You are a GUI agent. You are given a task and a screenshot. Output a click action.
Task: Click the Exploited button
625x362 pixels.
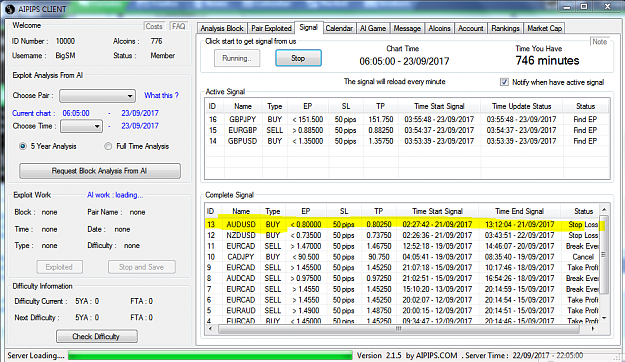pos(59,267)
